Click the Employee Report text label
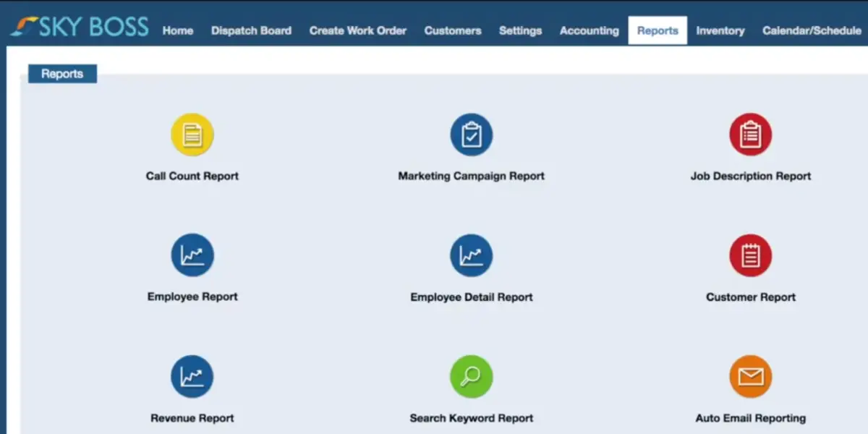The height and width of the screenshot is (434, 868). point(192,297)
